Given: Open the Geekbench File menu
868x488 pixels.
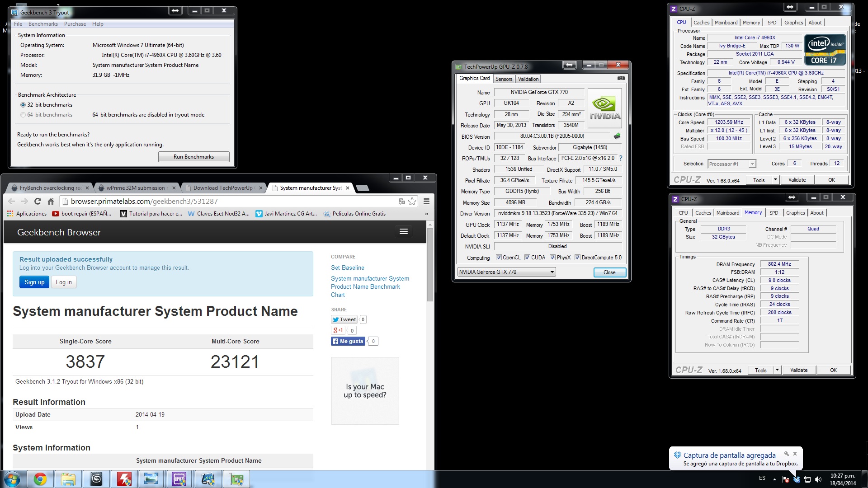Looking at the screenshot, I should (x=18, y=24).
